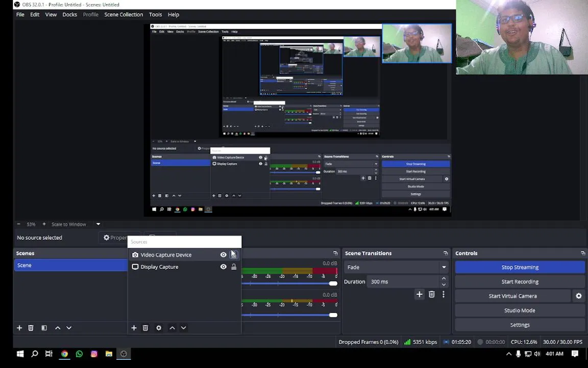588x368 pixels.
Task: Open virtual camera settings gear icon
Action: click(x=579, y=296)
